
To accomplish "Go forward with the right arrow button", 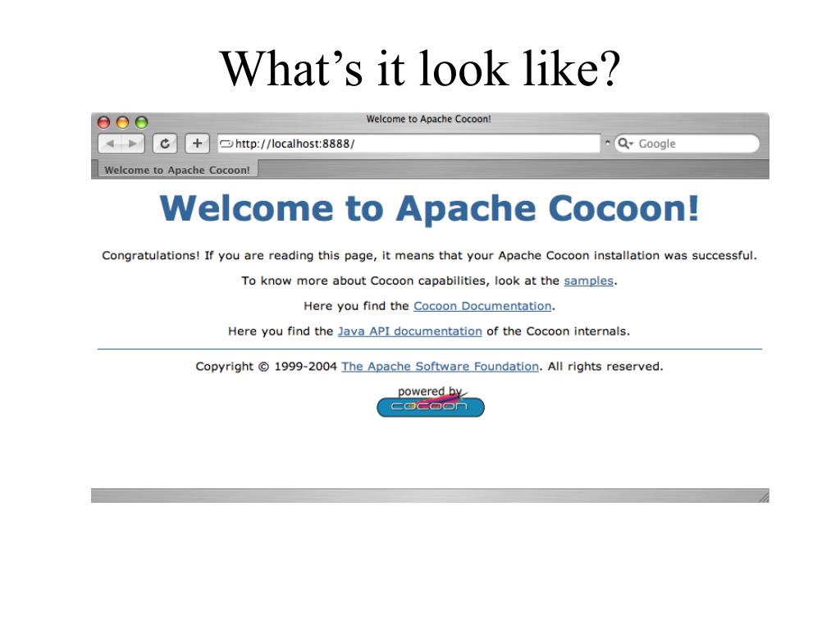I will point(133,144).
